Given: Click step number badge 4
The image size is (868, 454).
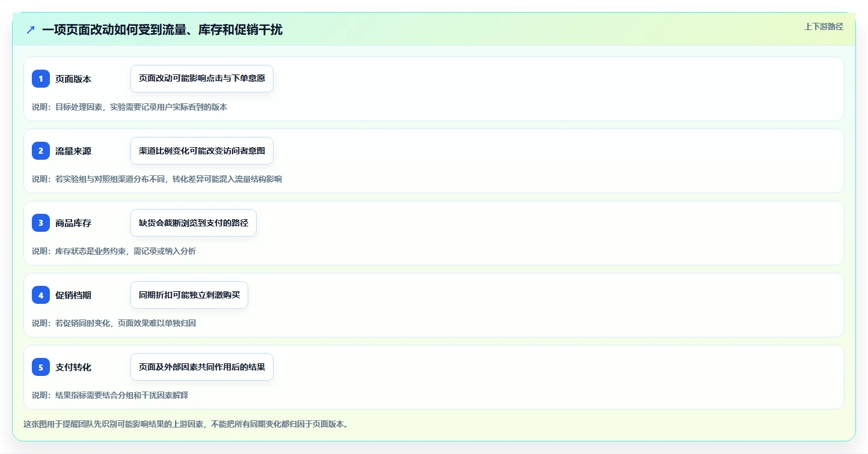Looking at the screenshot, I should tap(41, 295).
